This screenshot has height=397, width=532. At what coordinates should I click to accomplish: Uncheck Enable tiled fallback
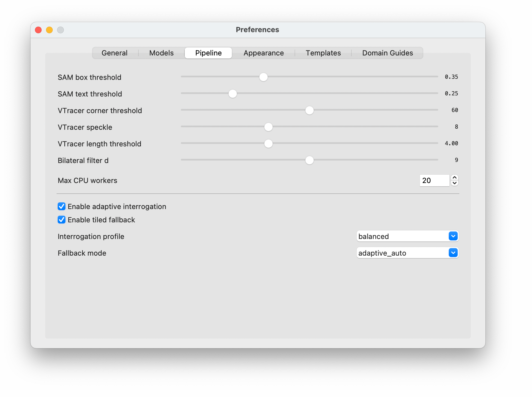(x=61, y=220)
